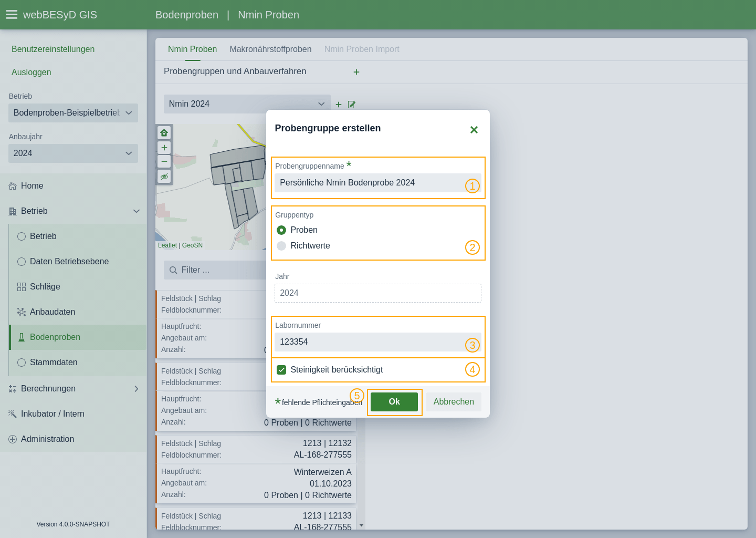This screenshot has width=756, height=538.
Task: Add new Probengruppe with plus icon next to Nmin 2024
Action: 339,105
